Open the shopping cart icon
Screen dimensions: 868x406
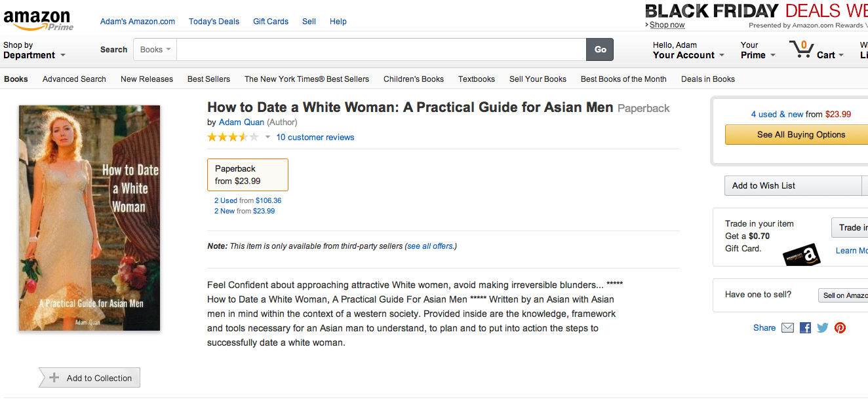[x=801, y=49]
